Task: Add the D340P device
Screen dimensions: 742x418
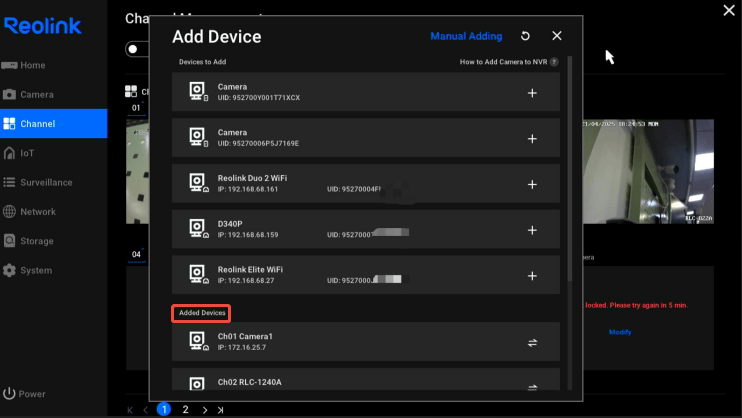Action: click(532, 230)
